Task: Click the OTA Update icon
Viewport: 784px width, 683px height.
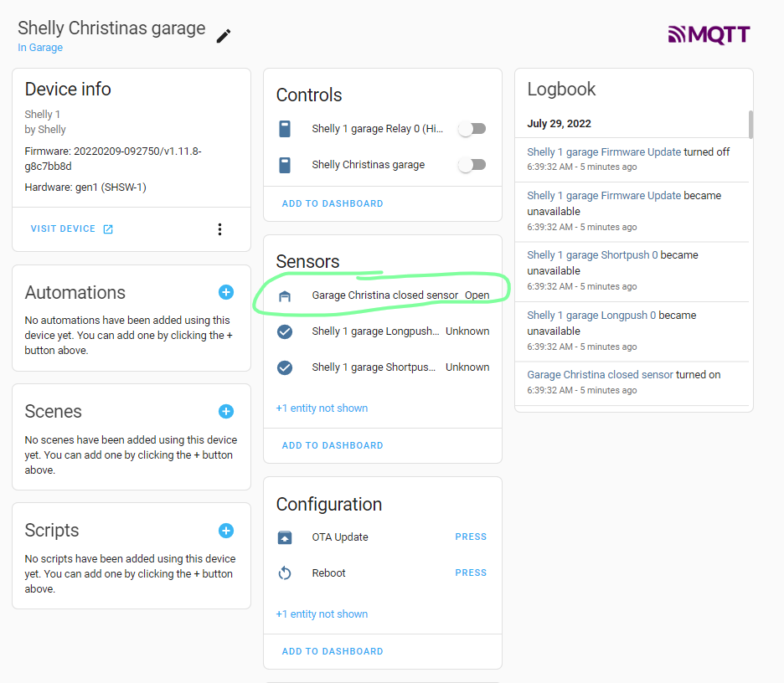Action: pyautogui.click(x=285, y=537)
